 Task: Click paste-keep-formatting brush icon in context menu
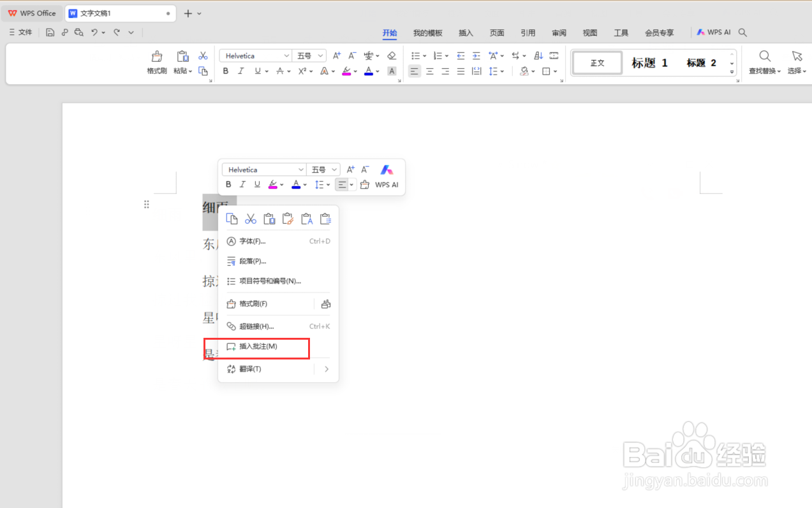tap(288, 219)
